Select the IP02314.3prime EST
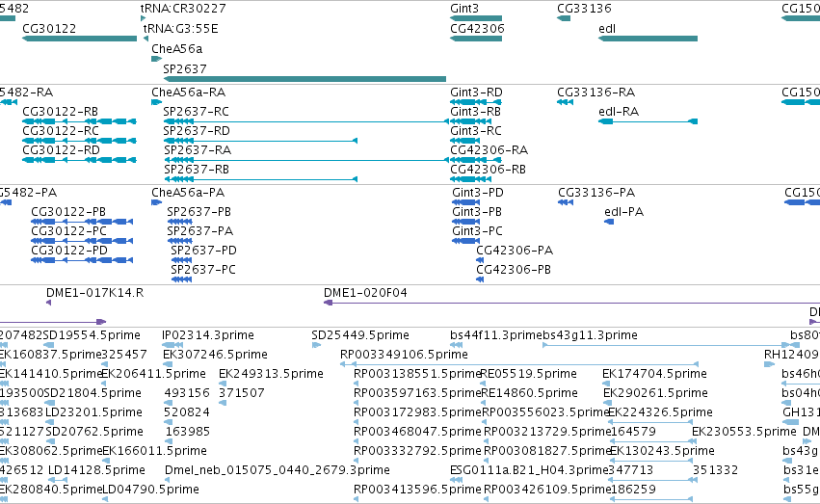Viewport: 820px width, 504px height. (172, 345)
